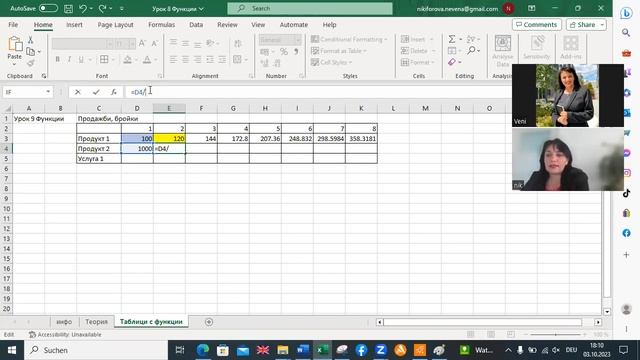The height and width of the screenshot is (360, 640).
Task: Click the Search box in title bar
Action: [x=310, y=8]
